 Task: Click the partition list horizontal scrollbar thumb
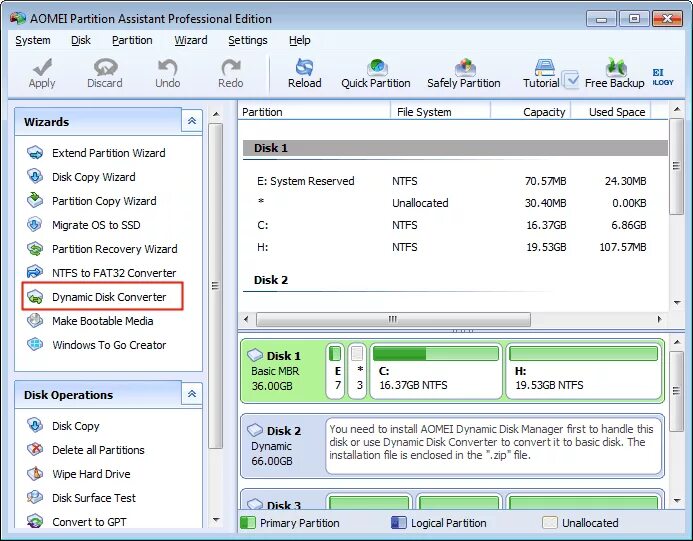tap(393, 319)
